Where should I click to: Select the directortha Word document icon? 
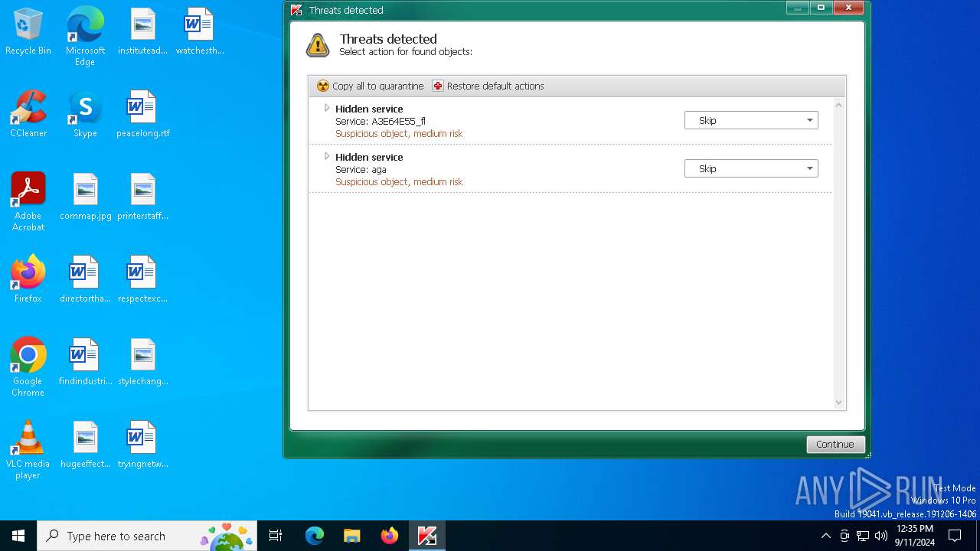85,279
